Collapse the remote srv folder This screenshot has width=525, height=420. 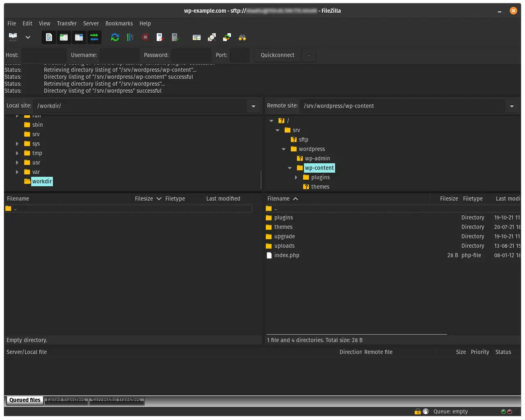tap(278, 130)
